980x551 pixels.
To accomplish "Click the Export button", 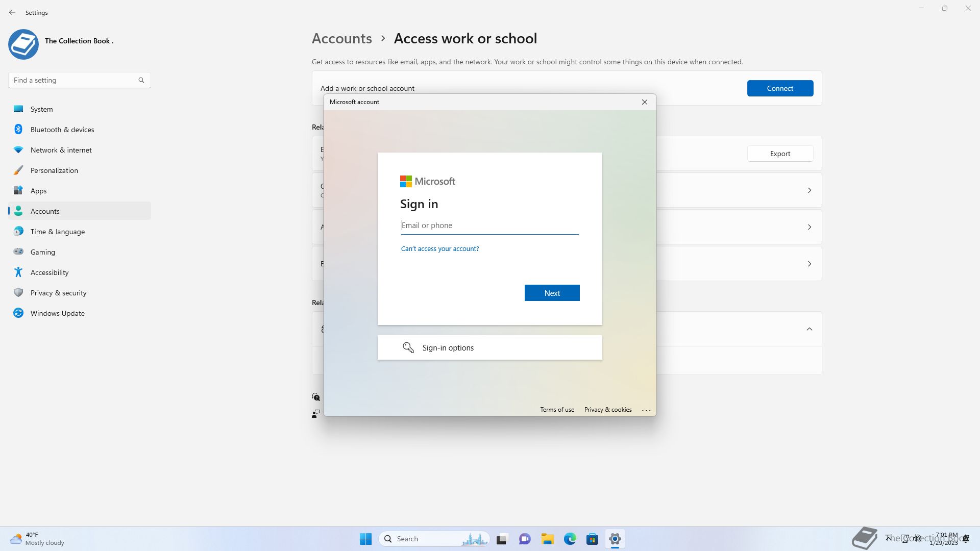I will click(780, 154).
